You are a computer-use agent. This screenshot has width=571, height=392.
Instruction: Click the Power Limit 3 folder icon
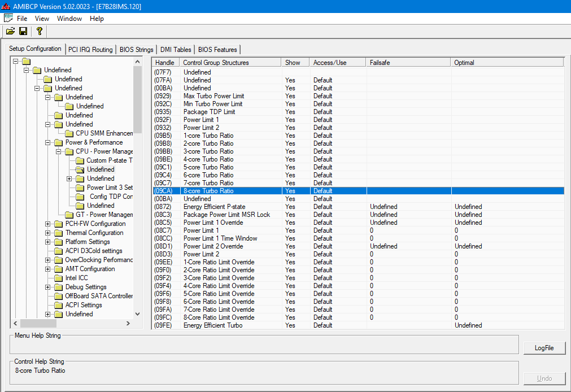[x=80, y=188]
